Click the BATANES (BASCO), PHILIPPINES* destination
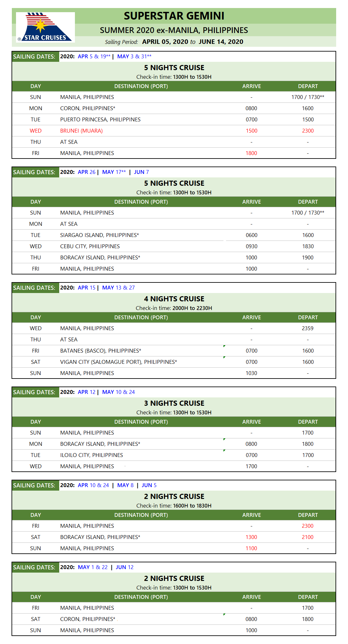 tap(101, 351)
